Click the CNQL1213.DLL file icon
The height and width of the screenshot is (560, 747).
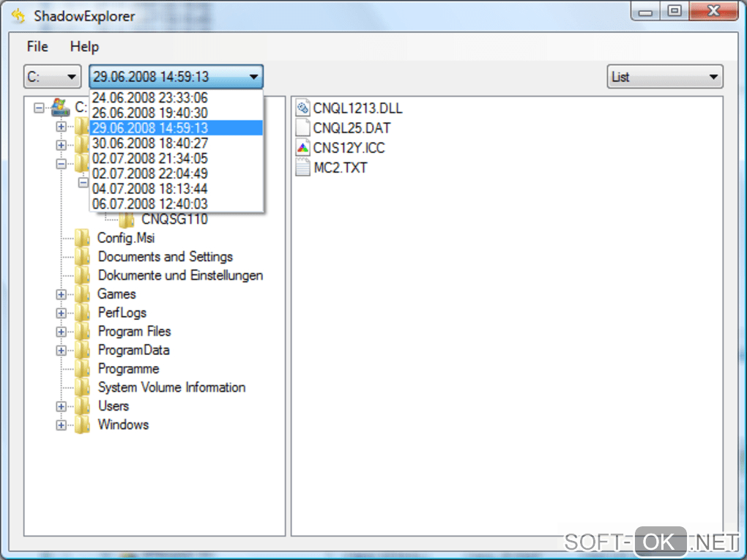pos(302,108)
